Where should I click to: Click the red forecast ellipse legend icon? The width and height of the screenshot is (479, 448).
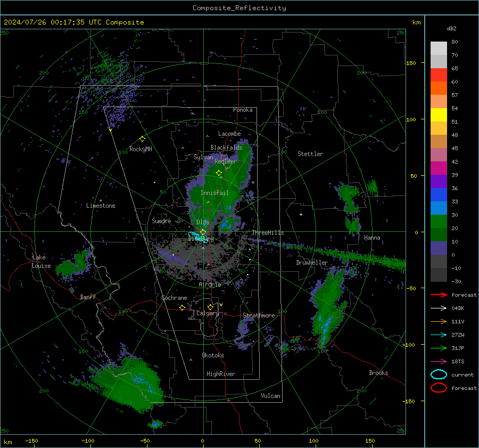(x=439, y=388)
